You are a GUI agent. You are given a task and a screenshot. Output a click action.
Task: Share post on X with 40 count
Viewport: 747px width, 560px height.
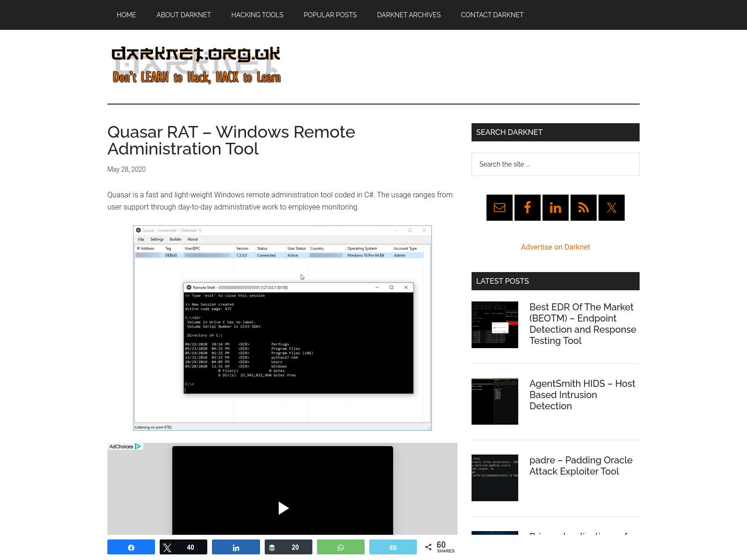click(x=183, y=547)
